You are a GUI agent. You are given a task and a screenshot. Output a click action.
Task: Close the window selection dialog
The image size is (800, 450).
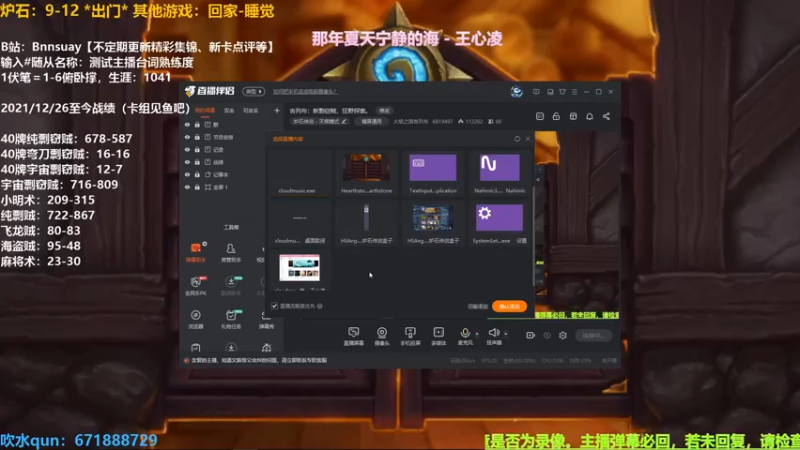point(528,139)
